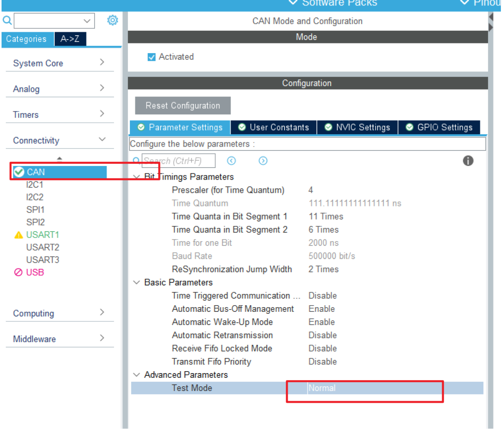504x429 pixels.
Task: Change Transmit Fifo Priority Disable value
Action: [x=323, y=362]
